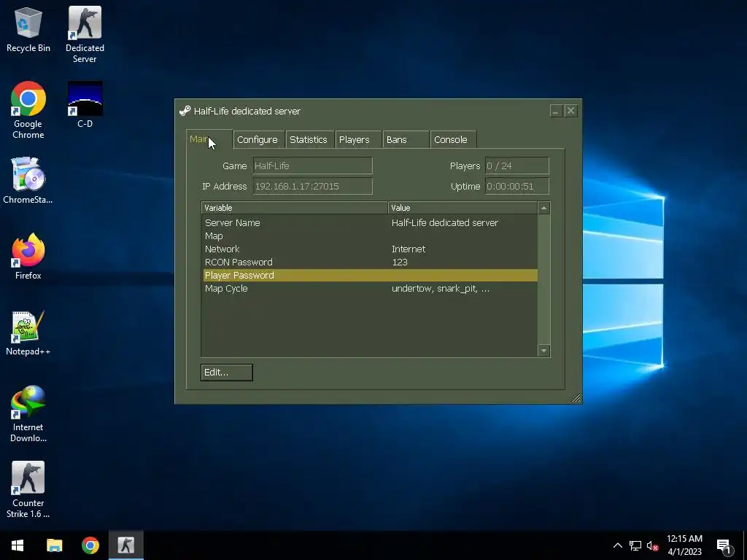Minimize the Half-Life dedicated server window

tap(556, 111)
